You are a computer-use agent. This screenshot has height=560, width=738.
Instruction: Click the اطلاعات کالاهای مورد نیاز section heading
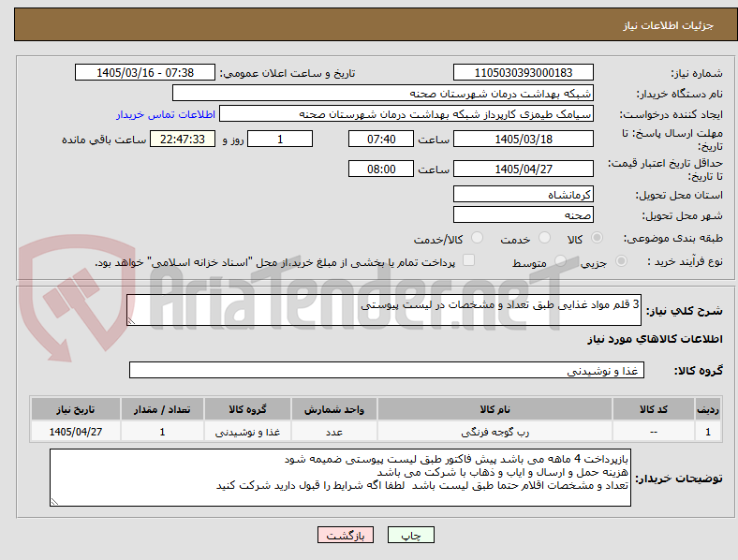point(655,339)
